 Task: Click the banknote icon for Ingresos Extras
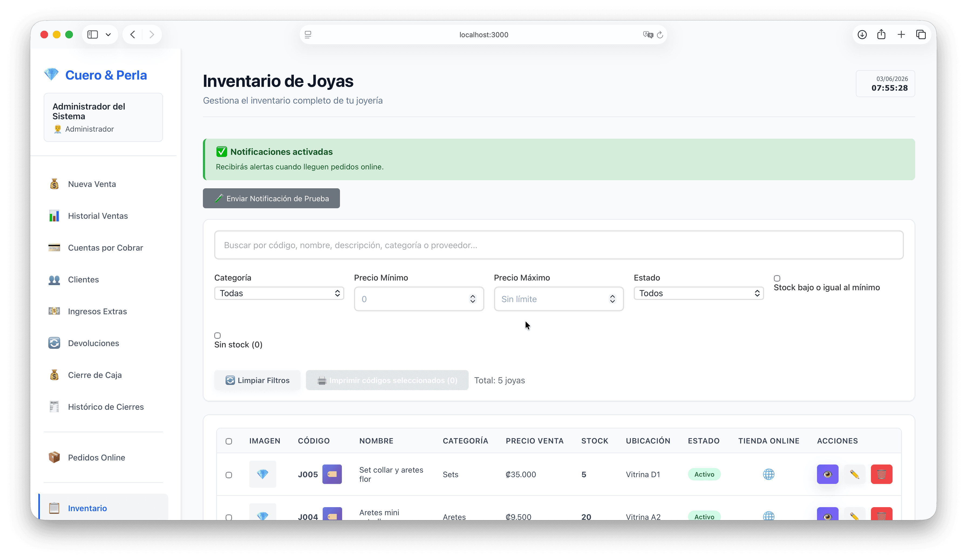[54, 311]
